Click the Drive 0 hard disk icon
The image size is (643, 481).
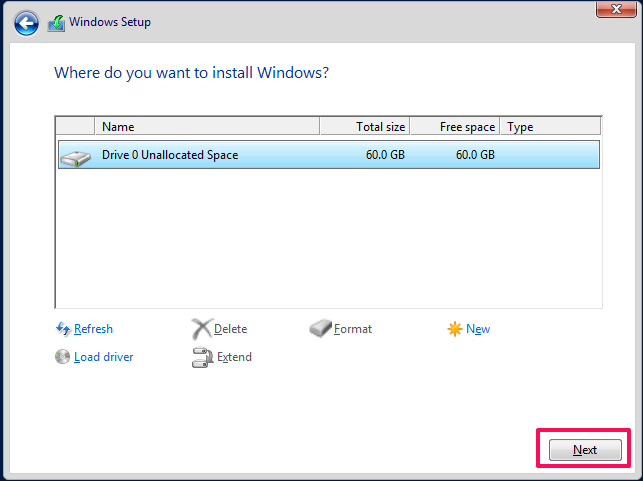tap(75, 158)
